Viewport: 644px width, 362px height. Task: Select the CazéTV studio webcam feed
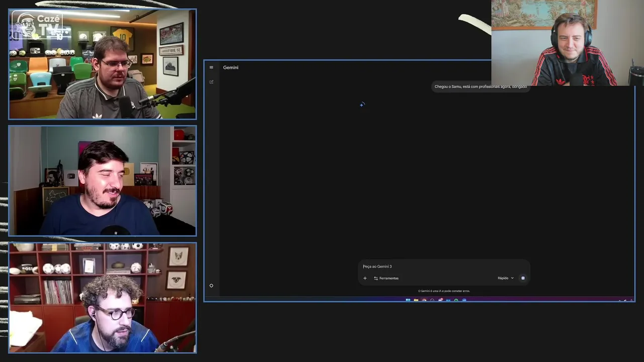(102, 64)
